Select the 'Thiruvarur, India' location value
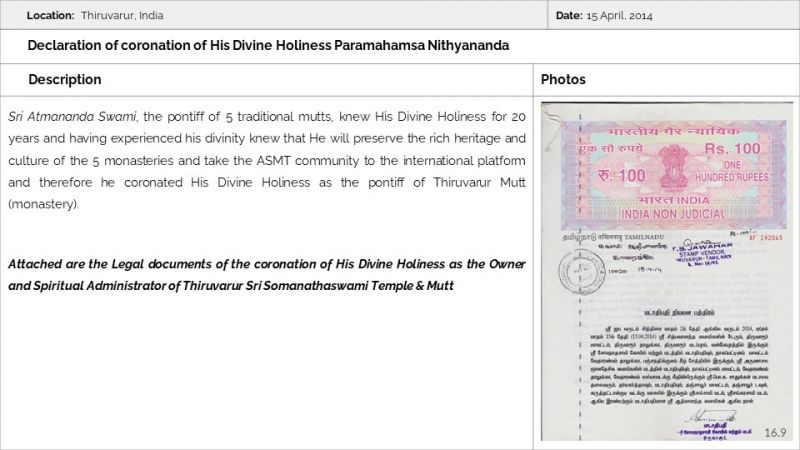Viewport: 800px width, 450px height. (123, 16)
